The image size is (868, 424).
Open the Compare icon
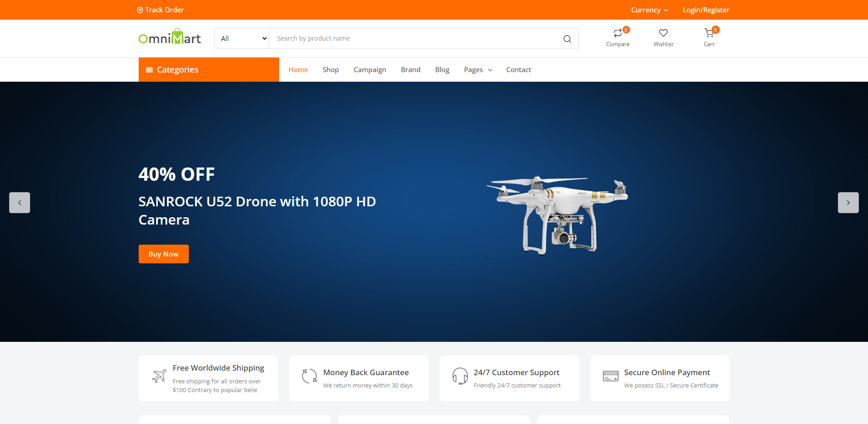coord(618,33)
